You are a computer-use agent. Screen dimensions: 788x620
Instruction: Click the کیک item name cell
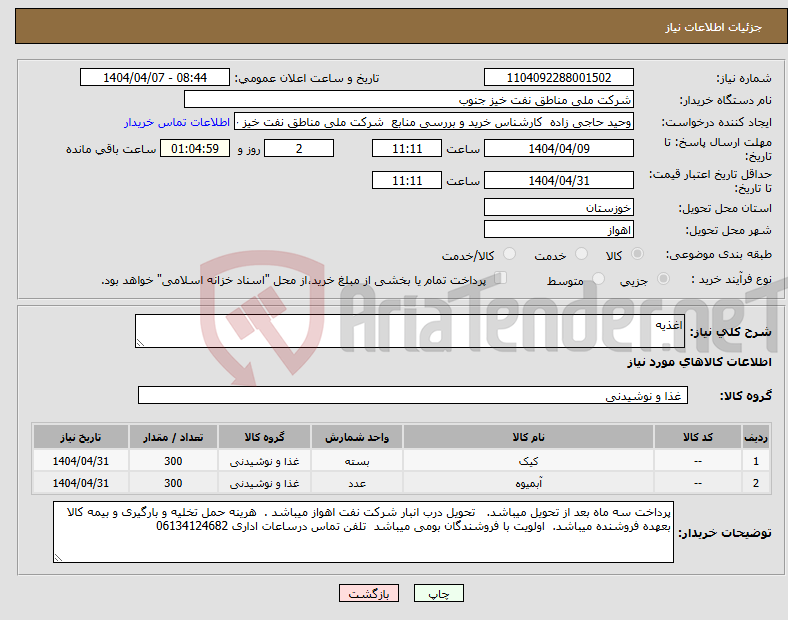[528, 461]
